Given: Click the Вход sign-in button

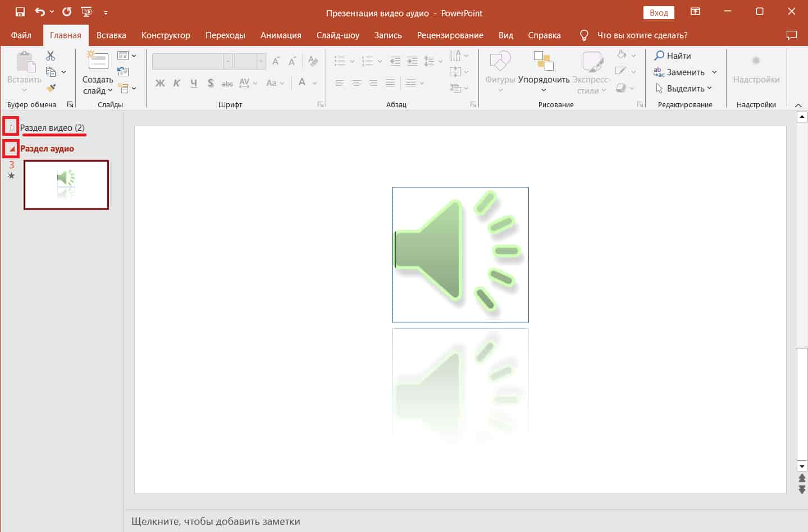Looking at the screenshot, I should (659, 13).
